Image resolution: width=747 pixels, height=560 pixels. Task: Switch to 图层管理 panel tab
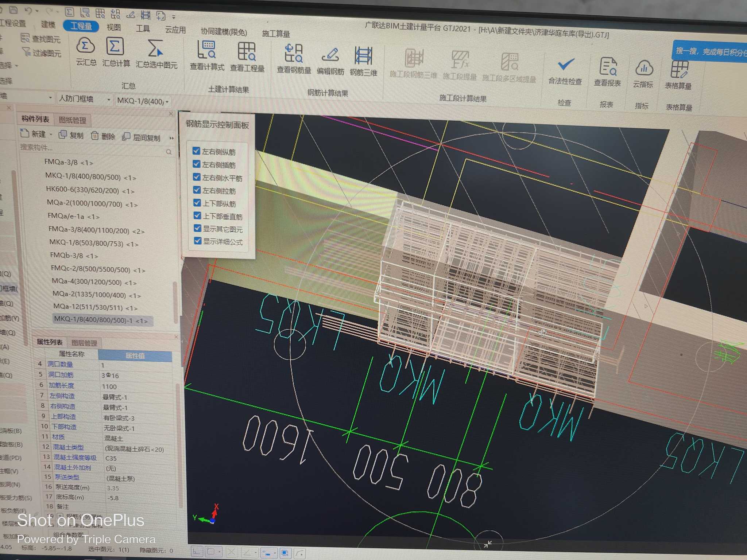tap(84, 343)
